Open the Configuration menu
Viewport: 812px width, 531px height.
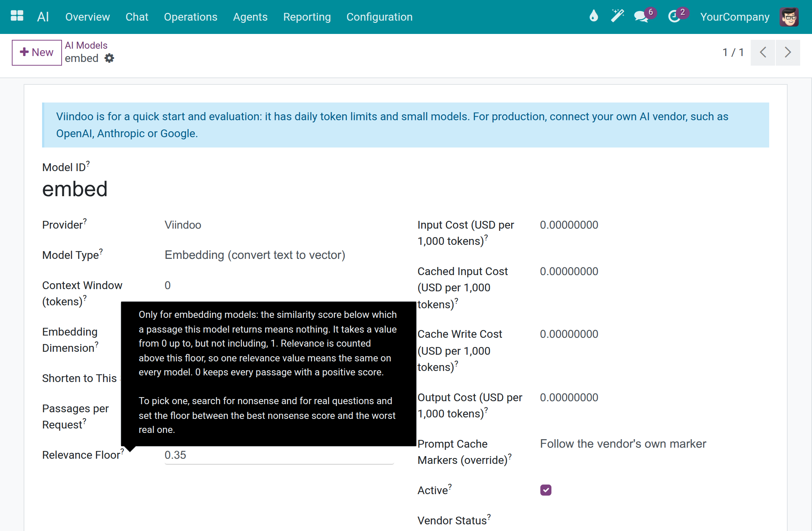tap(379, 17)
